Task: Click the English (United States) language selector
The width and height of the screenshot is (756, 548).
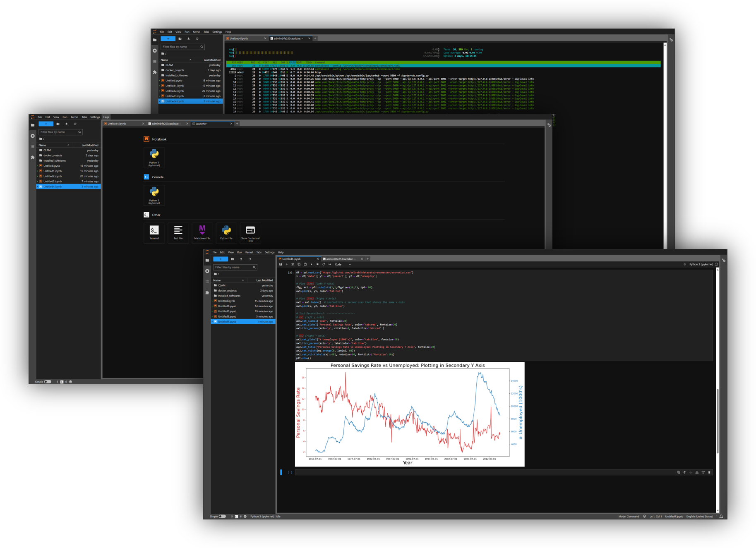Action: pyautogui.click(x=699, y=517)
